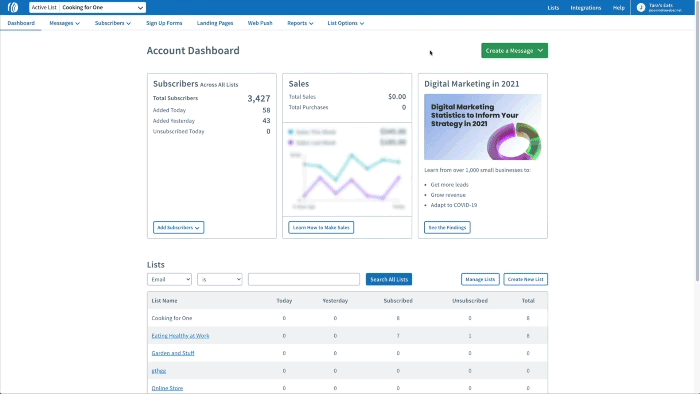Image resolution: width=700 pixels, height=394 pixels.
Task: Click the account name in top bar
Action: click(661, 5)
